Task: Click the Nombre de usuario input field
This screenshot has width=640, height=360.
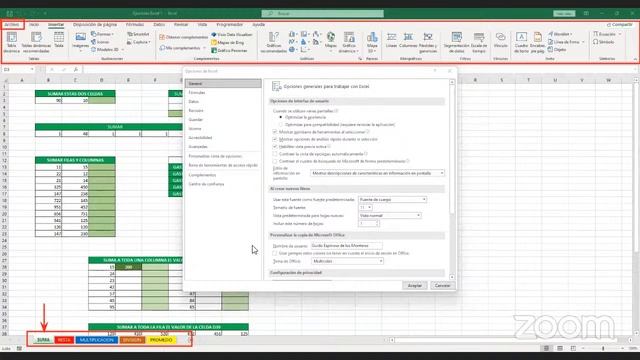Action: click(347, 246)
